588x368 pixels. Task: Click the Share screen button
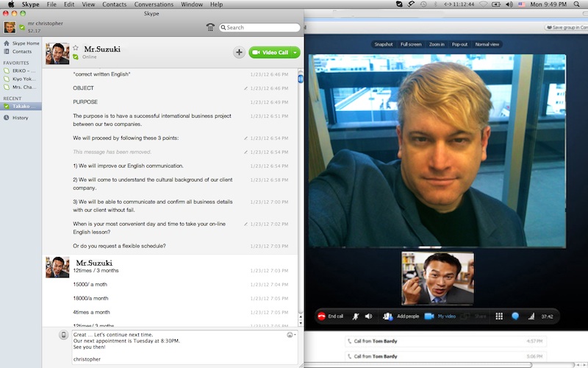point(473,316)
